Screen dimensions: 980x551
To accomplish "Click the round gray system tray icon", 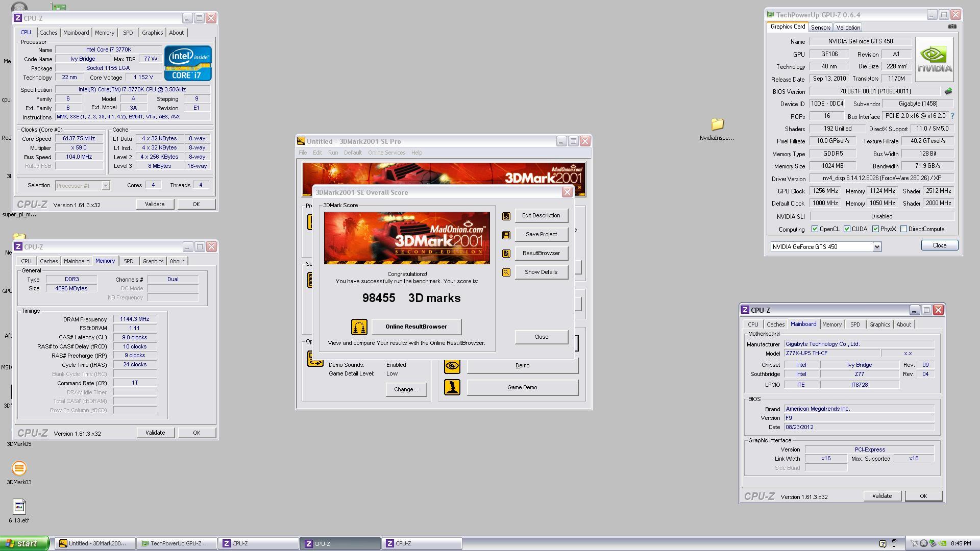I will pos(923,544).
